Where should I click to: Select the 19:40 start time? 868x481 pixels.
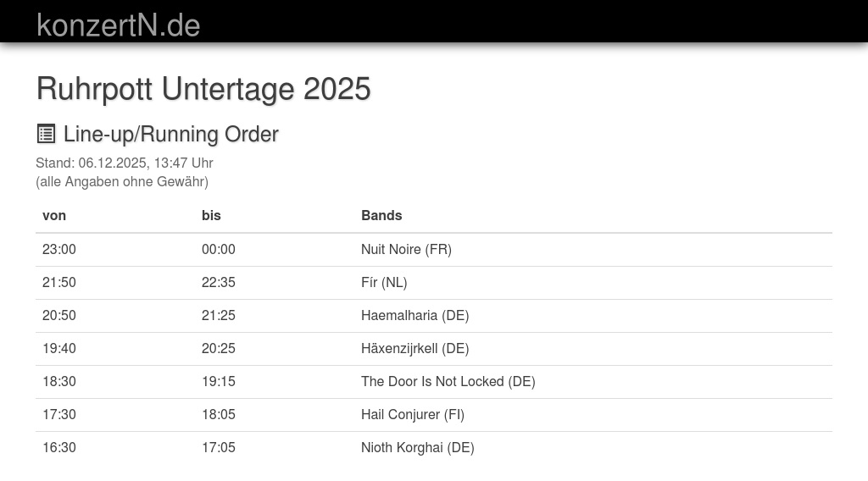click(59, 348)
